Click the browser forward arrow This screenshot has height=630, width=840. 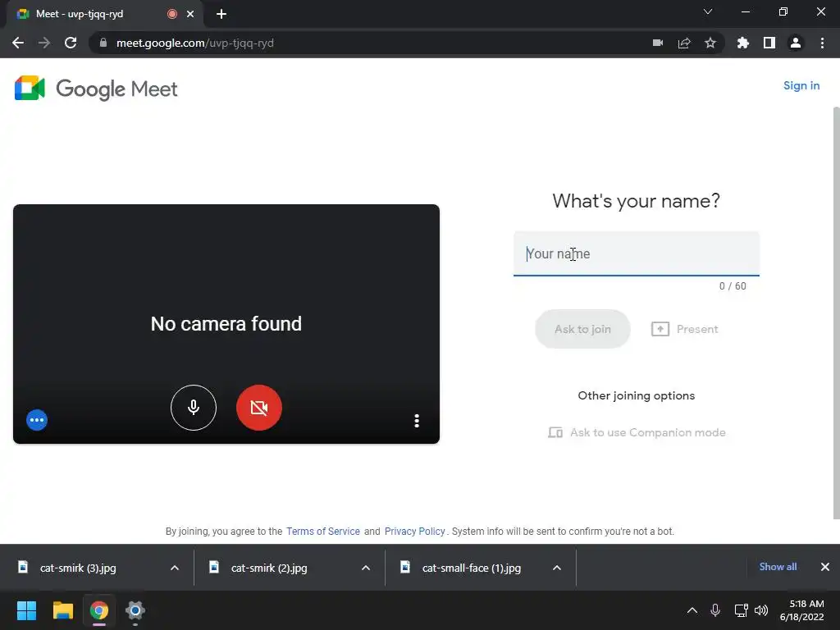(x=44, y=43)
